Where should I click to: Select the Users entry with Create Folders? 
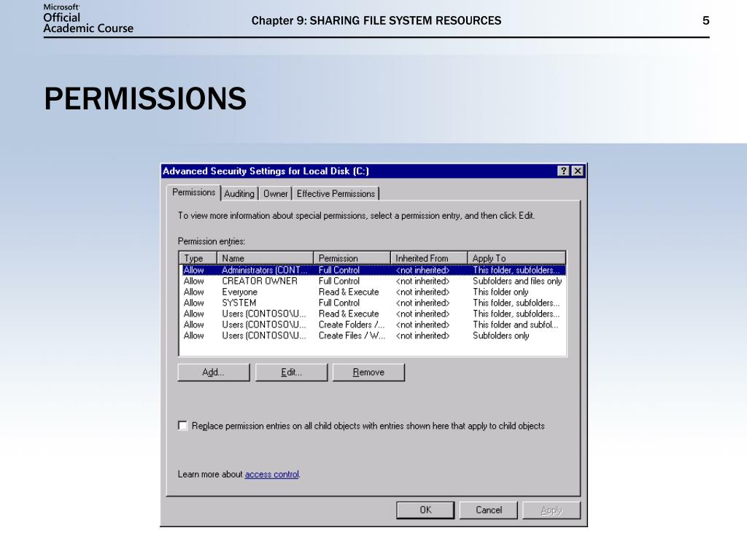pyautogui.click(x=373, y=324)
